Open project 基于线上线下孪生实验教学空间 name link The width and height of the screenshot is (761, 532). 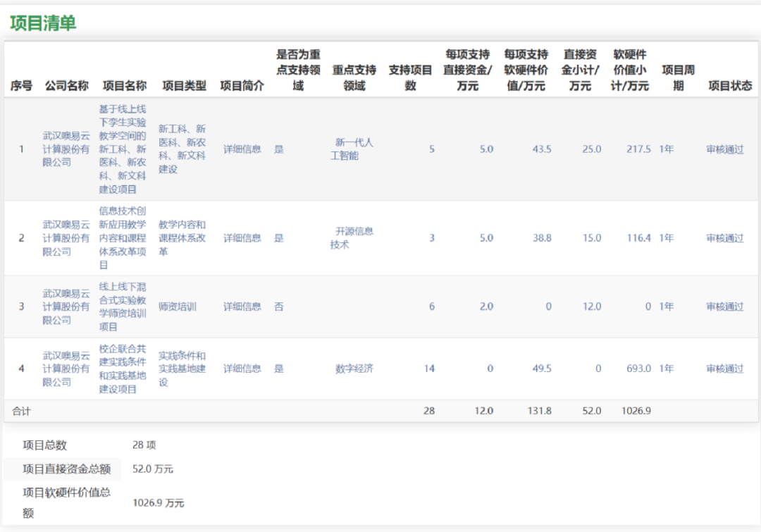123,149
